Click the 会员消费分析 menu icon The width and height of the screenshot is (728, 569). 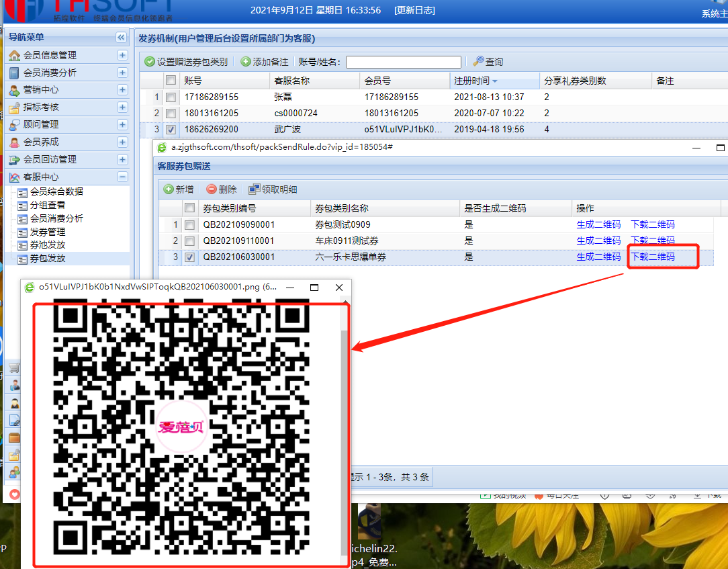14,73
